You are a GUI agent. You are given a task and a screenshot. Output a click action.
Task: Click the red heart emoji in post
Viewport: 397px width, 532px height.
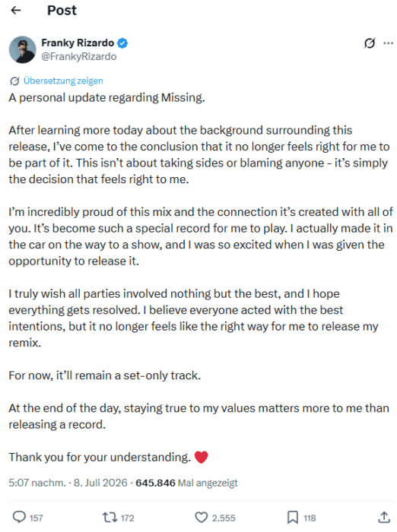coord(201,457)
